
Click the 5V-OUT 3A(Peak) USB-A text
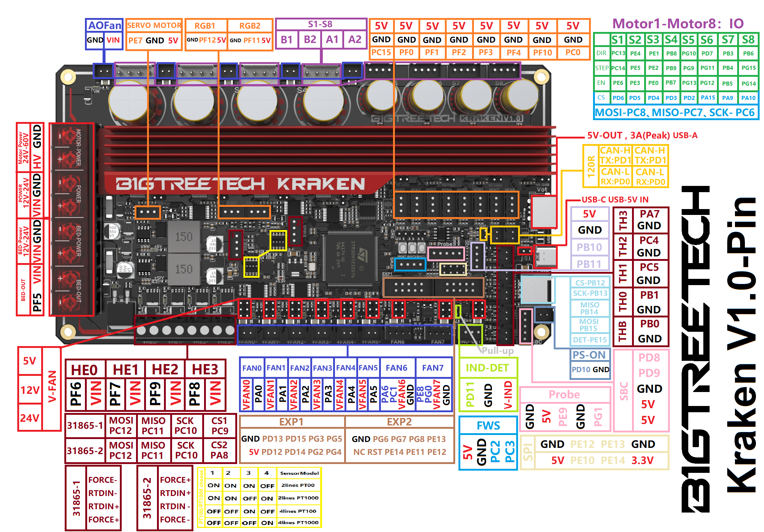(x=642, y=135)
